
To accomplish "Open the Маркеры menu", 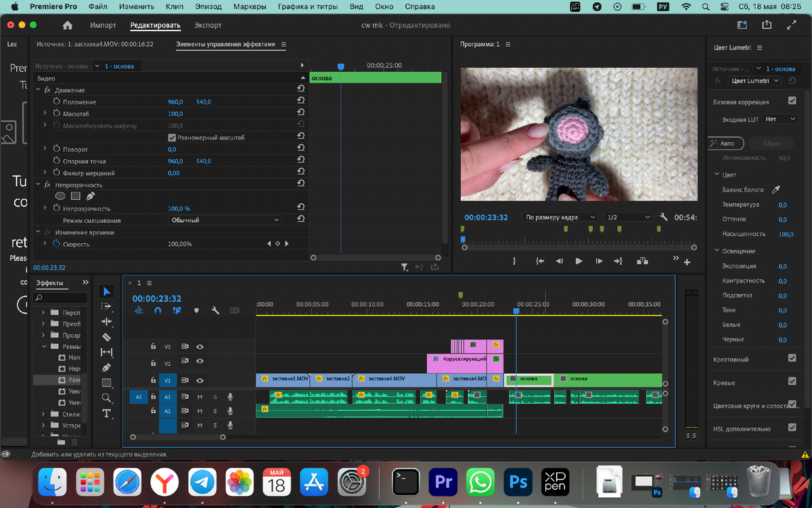I will click(x=250, y=7).
